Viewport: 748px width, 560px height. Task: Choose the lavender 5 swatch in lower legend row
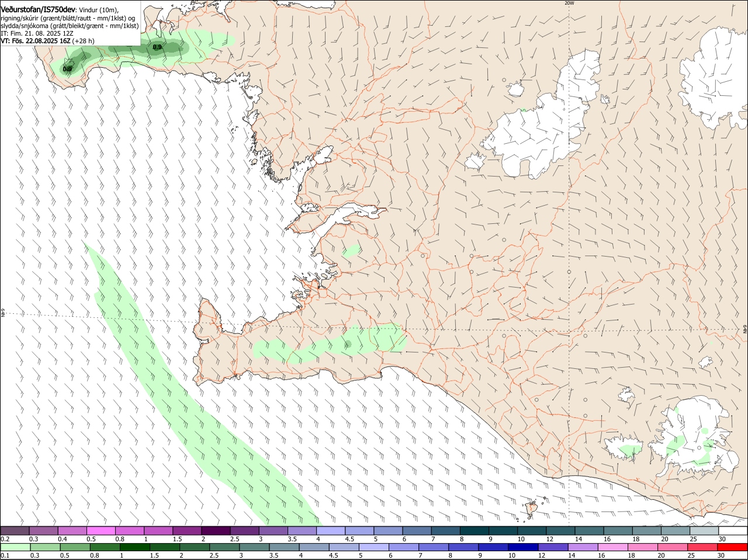(x=373, y=547)
